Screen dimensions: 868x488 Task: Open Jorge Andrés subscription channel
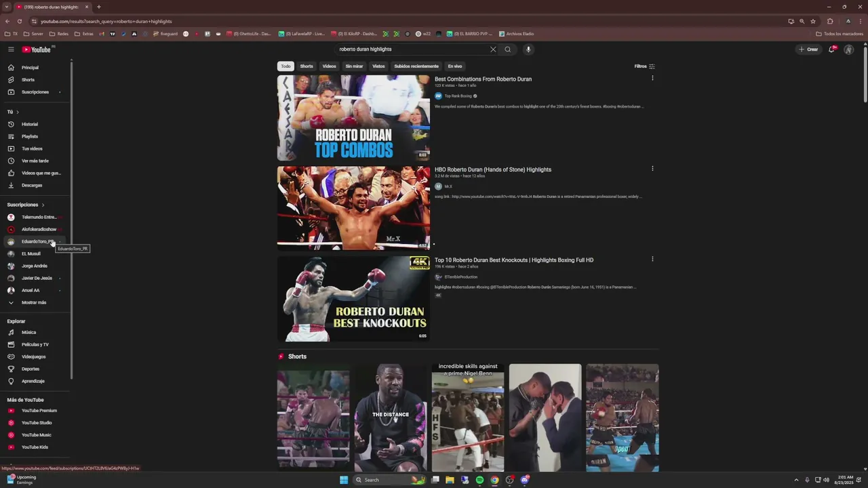[x=35, y=266]
